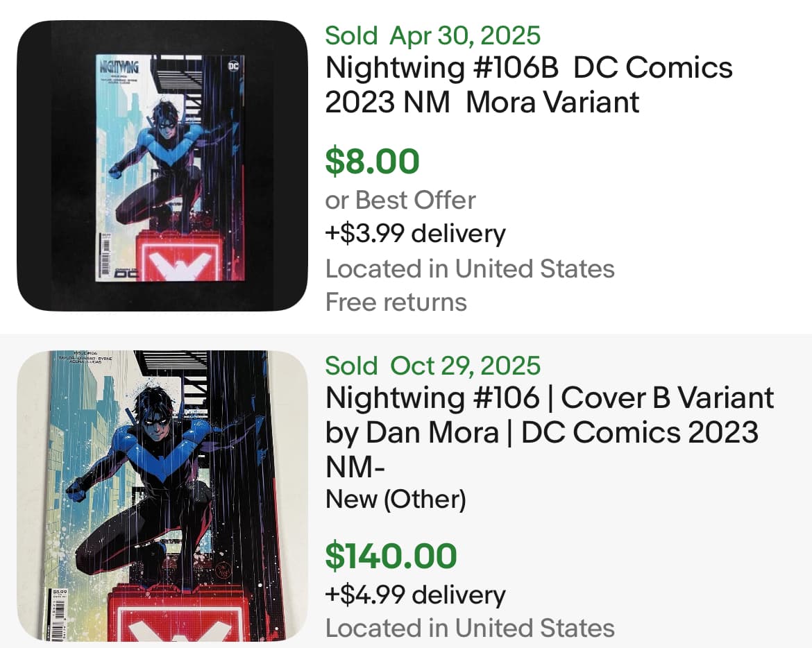812x648 pixels.
Task: Click the '+$4.99 delivery' text
Action: [415, 595]
